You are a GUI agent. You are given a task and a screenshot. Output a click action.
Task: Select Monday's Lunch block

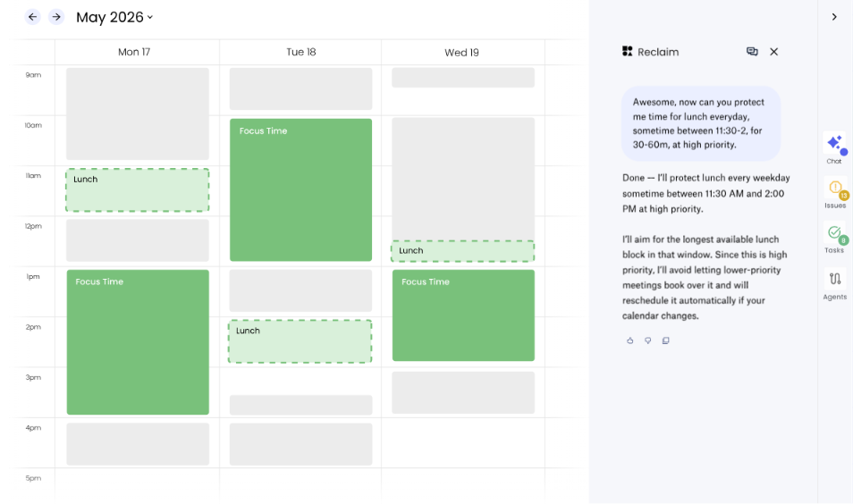coord(137,189)
